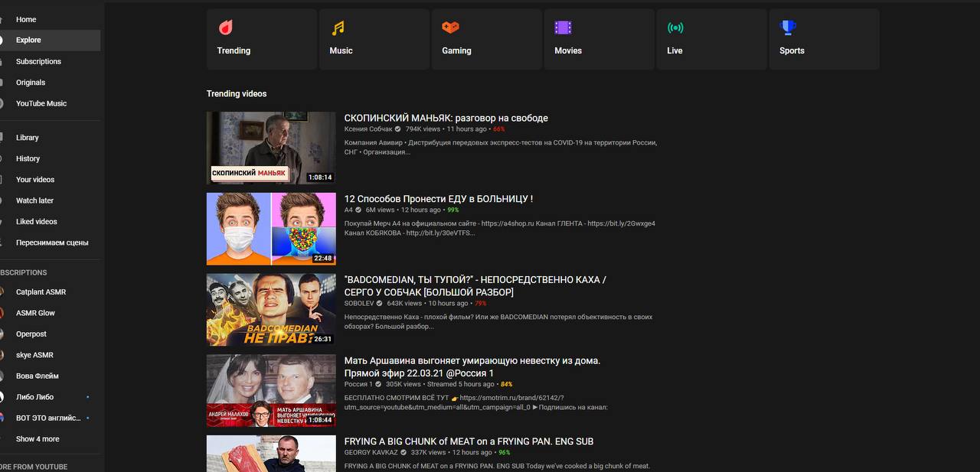The width and height of the screenshot is (980, 472).
Task: Click the Trending videos heading
Action: pos(237,93)
